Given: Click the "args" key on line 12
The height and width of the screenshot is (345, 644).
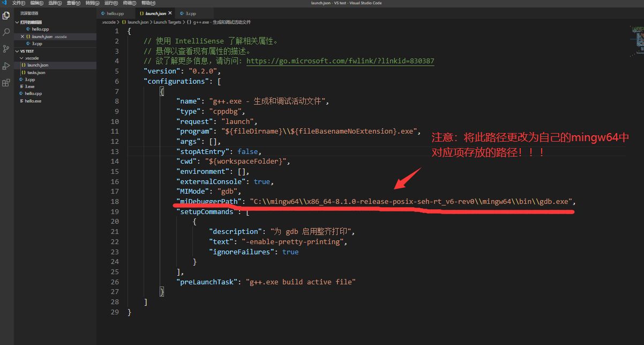Looking at the screenshot, I should click(x=188, y=142).
